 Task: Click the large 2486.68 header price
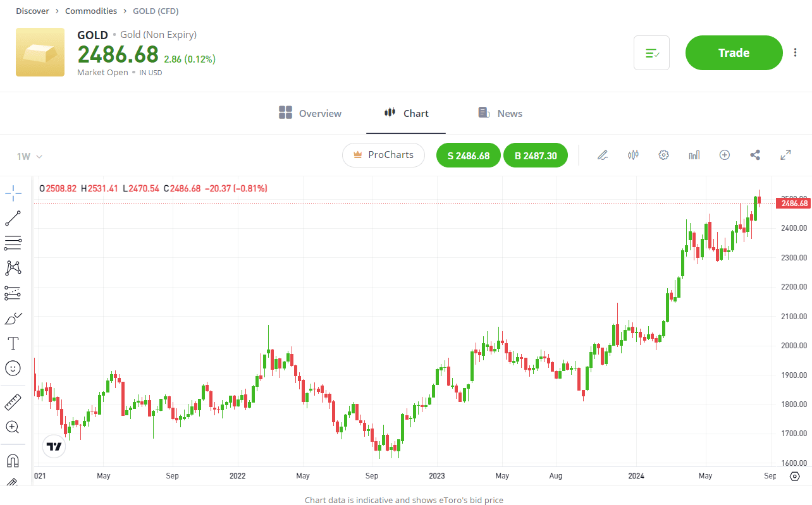click(x=118, y=55)
